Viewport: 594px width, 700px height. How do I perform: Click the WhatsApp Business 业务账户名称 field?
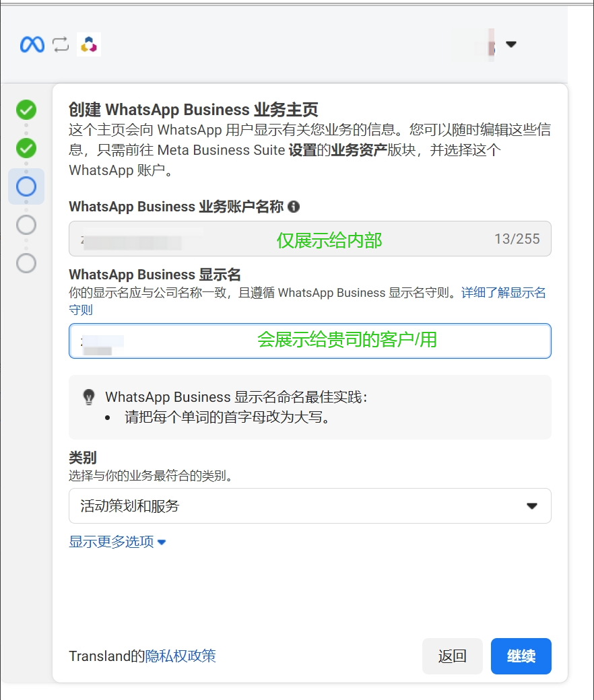310,239
